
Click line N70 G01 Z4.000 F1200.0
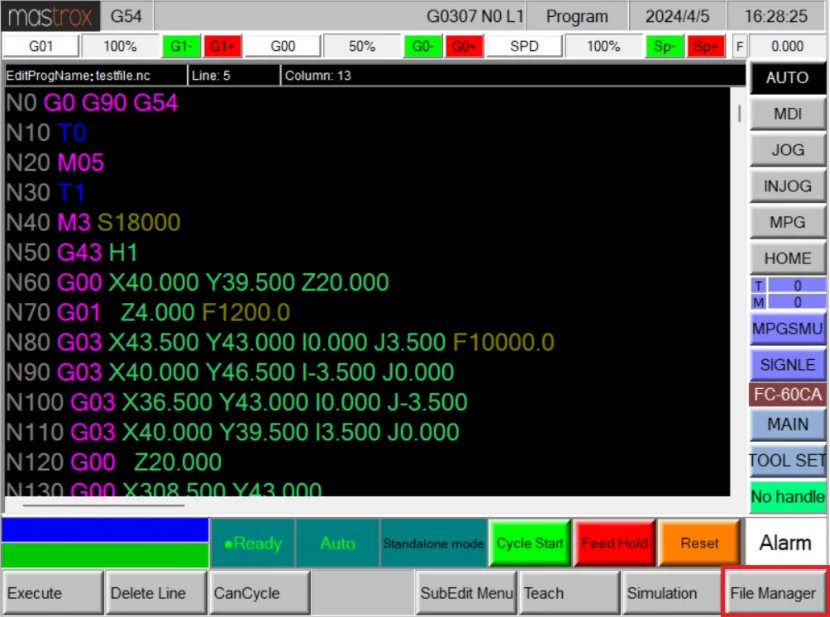tap(148, 312)
